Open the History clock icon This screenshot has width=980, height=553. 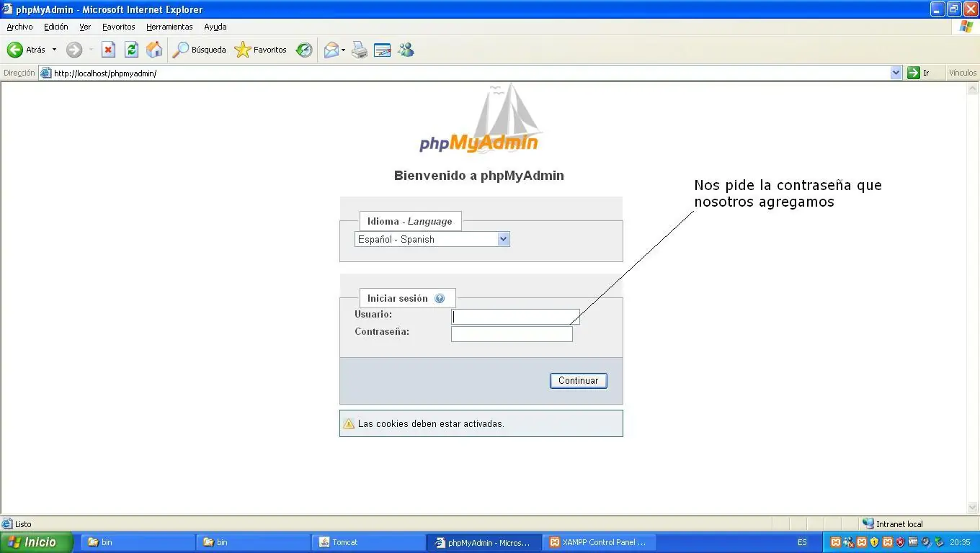pyautogui.click(x=305, y=50)
